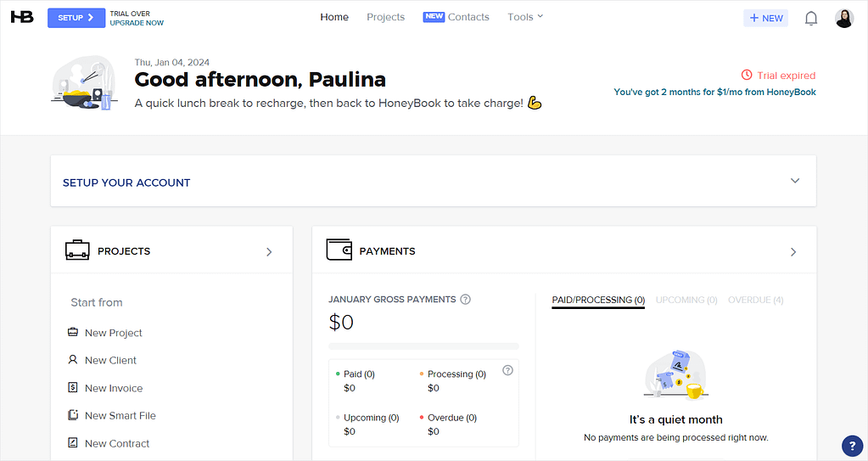Image resolution: width=868 pixels, height=461 pixels.
Task: Select the Upcoming (0) tab
Action: 686,300
